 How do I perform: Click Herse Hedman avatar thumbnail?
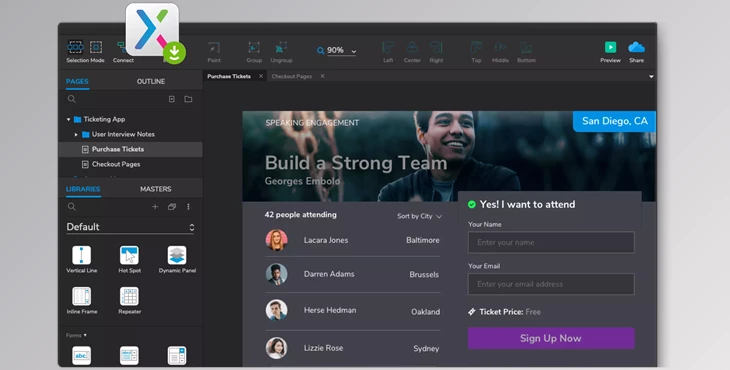pyautogui.click(x=277, y=310)
